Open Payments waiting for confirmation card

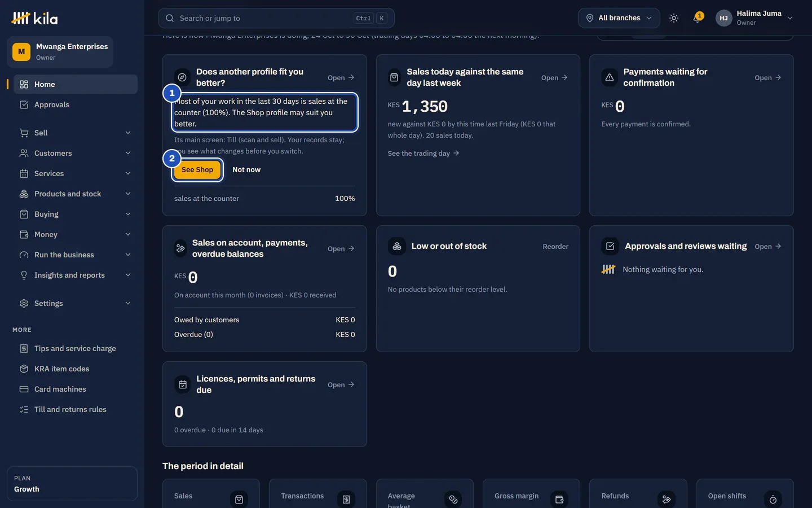(768, 78)
